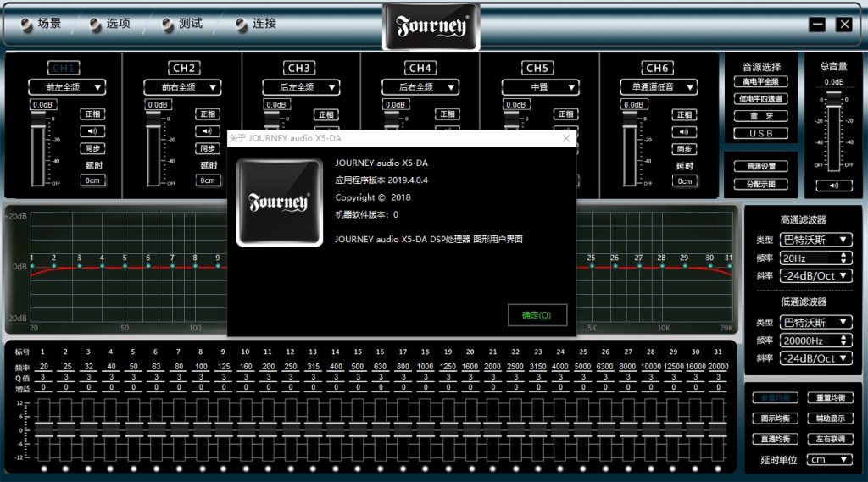The height and width of the screenshot is (482, 868).
Task: Click the Journey logo in the About dialog
Action: click(280, 202)
